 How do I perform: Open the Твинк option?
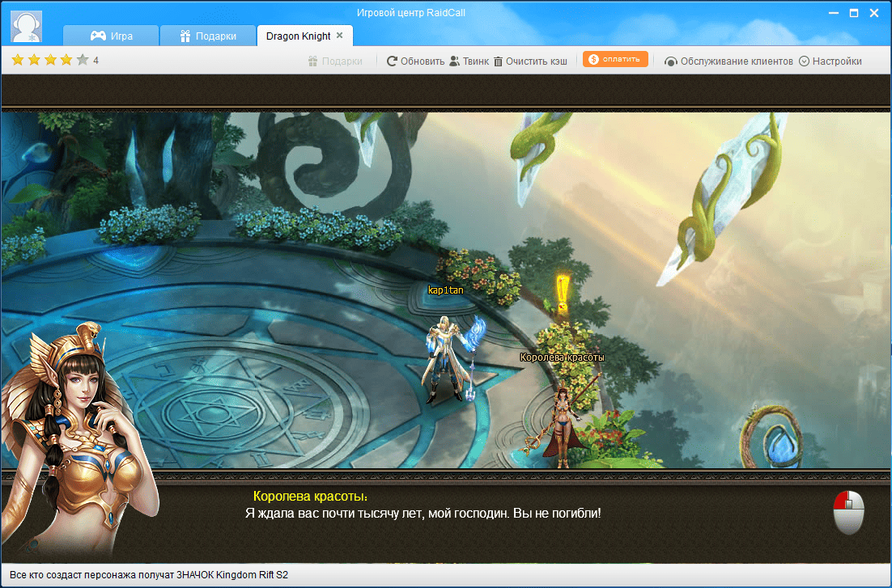(x=469, y=61)
